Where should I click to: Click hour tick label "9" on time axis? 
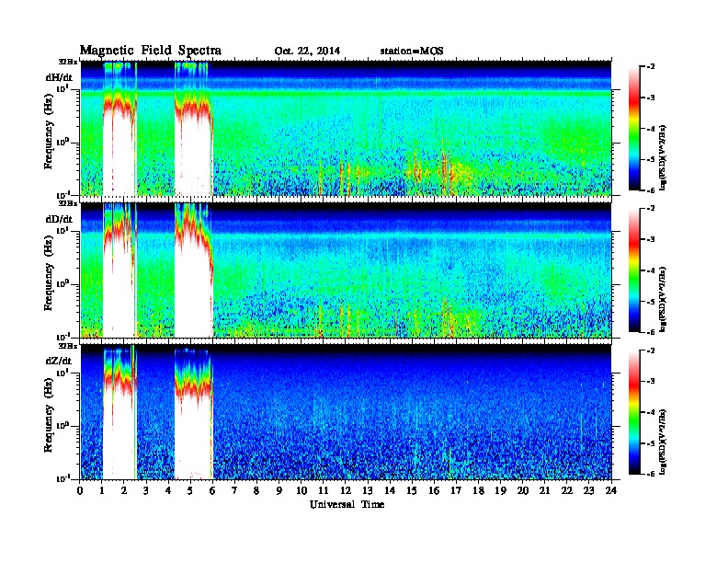279,491
